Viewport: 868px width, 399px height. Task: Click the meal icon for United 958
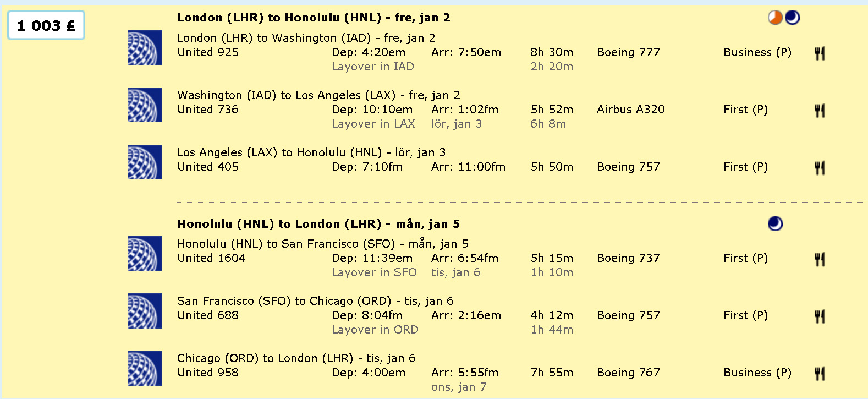(x=820, y=374)
